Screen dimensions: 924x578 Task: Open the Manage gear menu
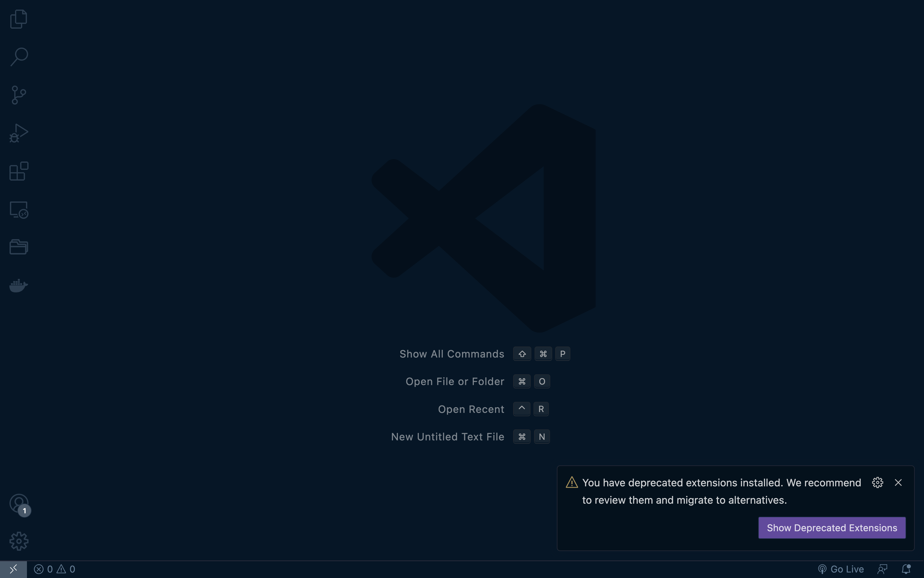point(19,541)
